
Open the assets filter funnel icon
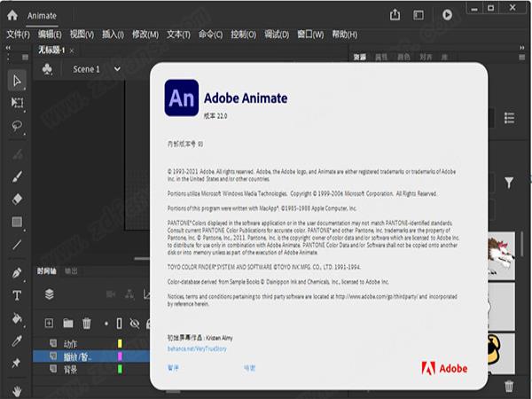click(x=509, y=183)
